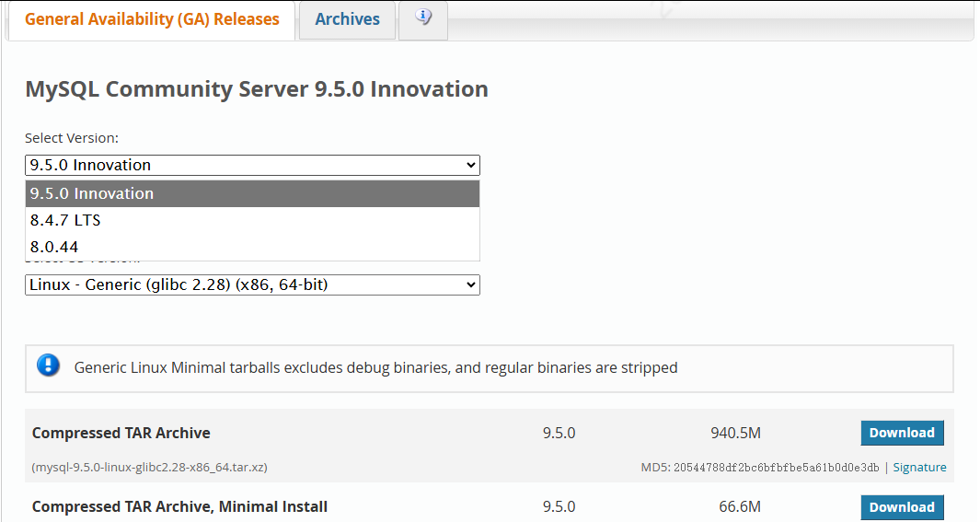The height and width of the screenshot is (522, 980).
Task: Click the Compressed TAR Archive title text
Action: [121, 433]
